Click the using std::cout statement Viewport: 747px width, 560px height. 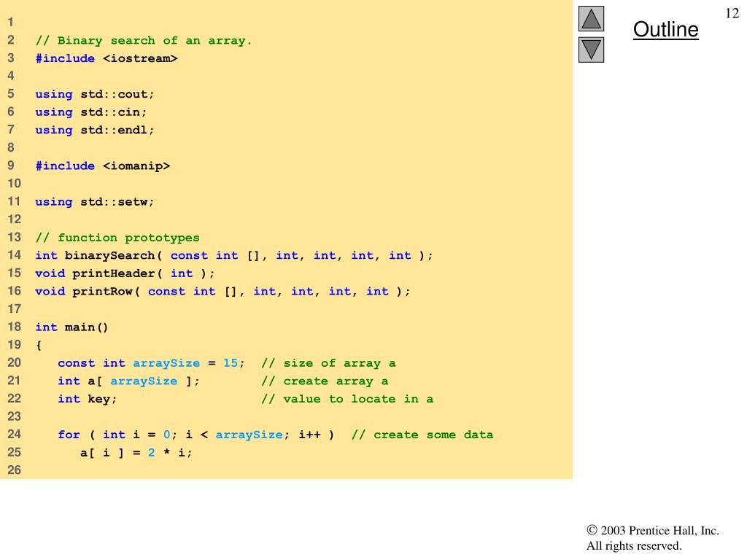pyautogui.click(x=95, y=94)
